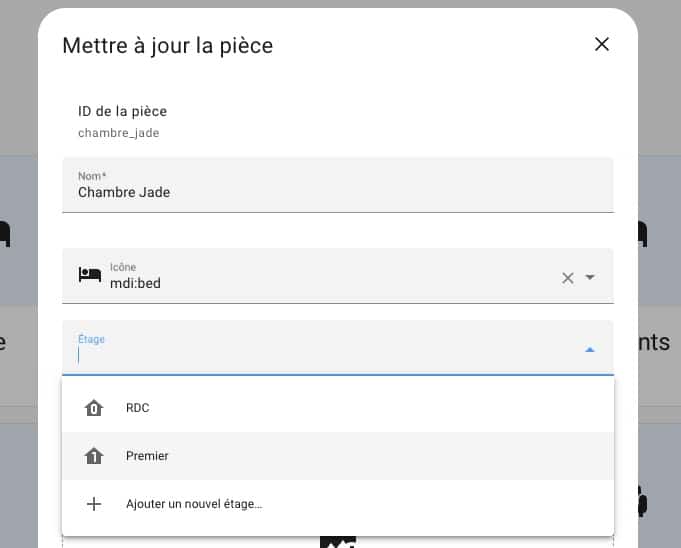Click the image icon below the floor list
681x548 pixels.
[x=338, y=542]
